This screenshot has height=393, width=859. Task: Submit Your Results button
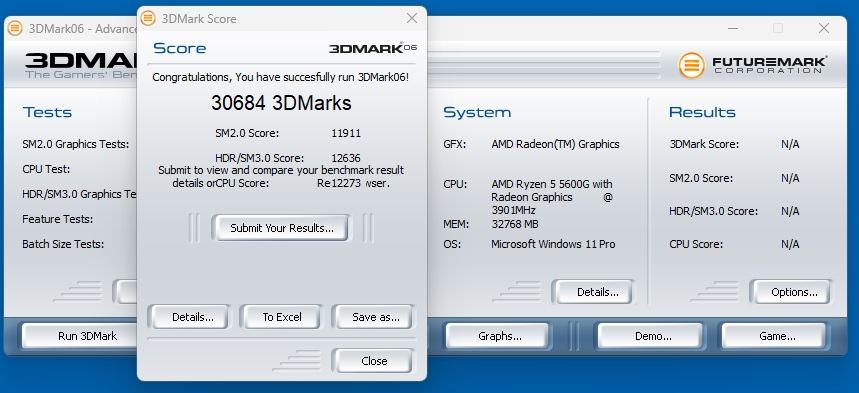tap(282, 228)
